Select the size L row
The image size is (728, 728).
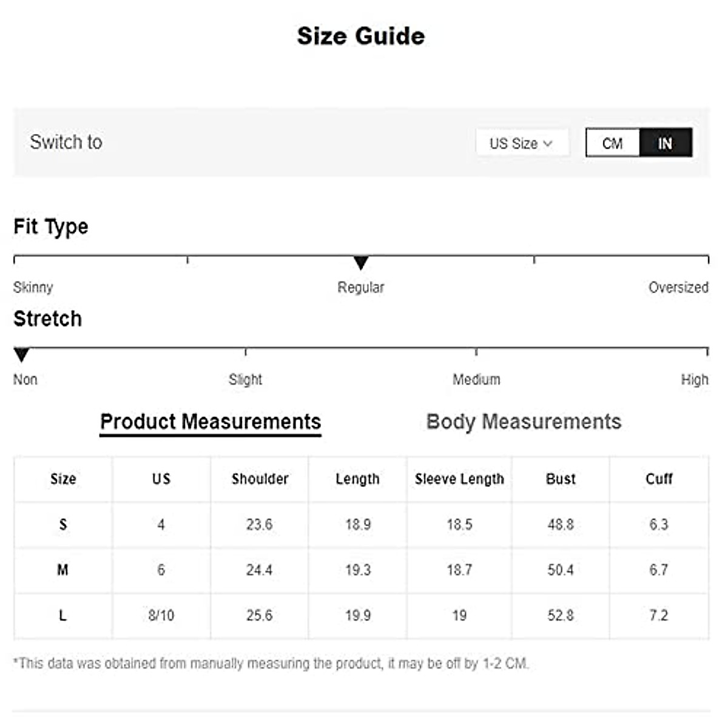63,616
